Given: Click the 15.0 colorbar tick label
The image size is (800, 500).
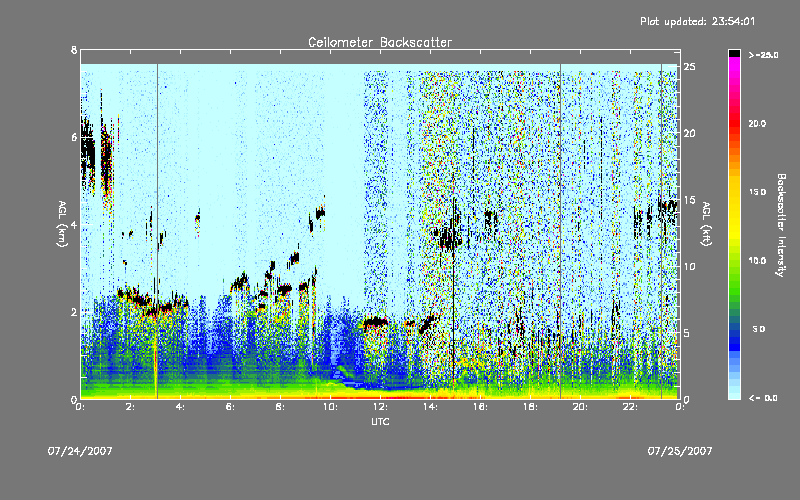Looking at the screenshot, I should point(757,192).
